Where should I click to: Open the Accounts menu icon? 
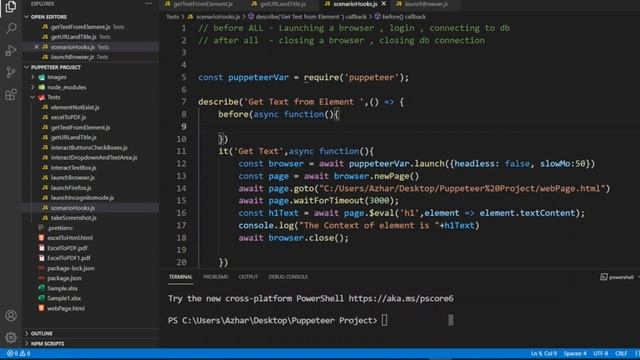coord(11,316)
